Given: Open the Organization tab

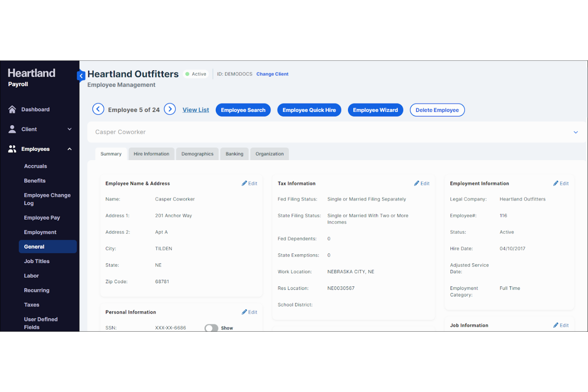Looking at the screenshot, I should pos(270,154).
